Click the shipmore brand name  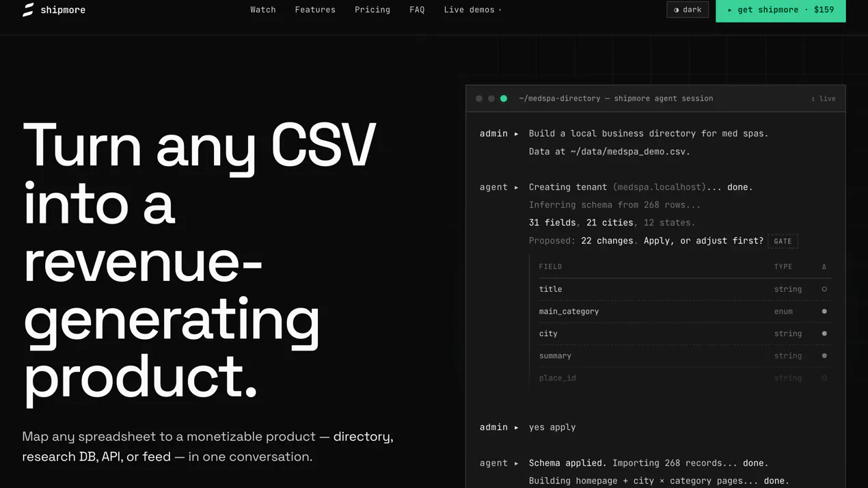(x=63, y=10)
